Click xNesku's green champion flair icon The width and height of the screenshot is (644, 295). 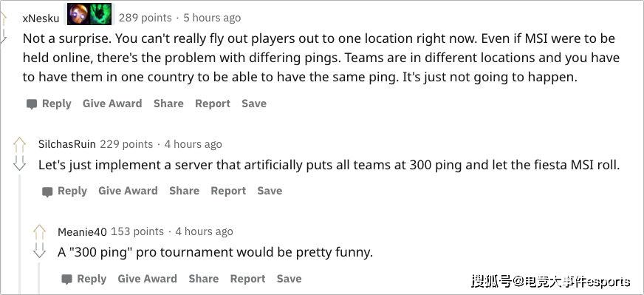100,14
